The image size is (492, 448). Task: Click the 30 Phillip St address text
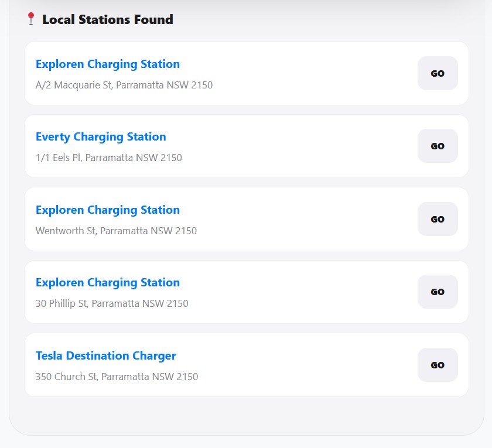pyautogui.click(x=112, y=303)
